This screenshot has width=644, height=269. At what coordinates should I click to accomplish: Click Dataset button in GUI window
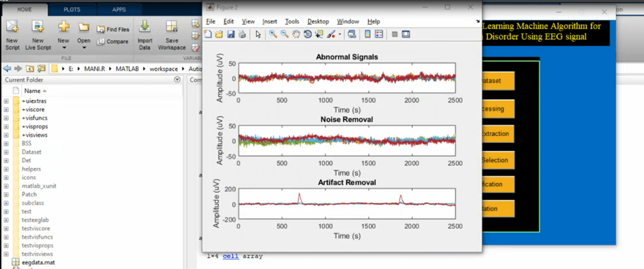tap(498, 81)
